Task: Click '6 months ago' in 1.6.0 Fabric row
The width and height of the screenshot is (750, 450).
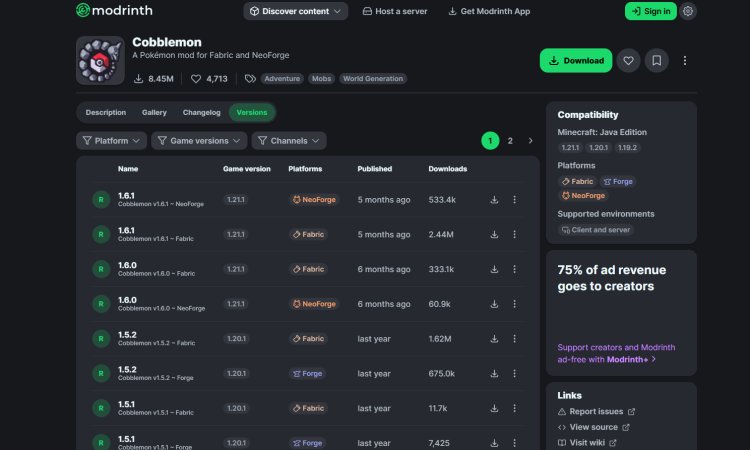Action: 384,269
